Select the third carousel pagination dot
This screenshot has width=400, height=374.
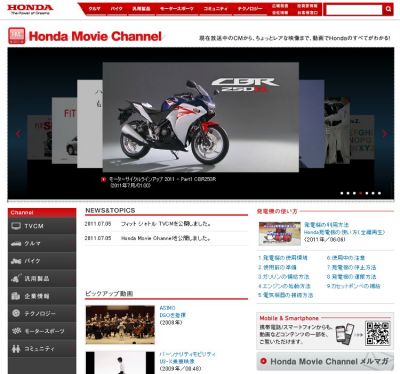(354, 193)
